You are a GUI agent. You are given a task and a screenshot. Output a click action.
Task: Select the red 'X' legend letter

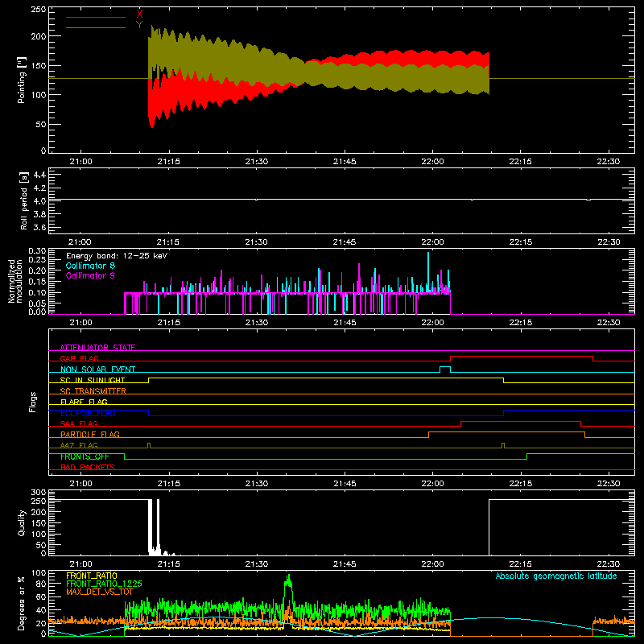(x=139, y=14)
